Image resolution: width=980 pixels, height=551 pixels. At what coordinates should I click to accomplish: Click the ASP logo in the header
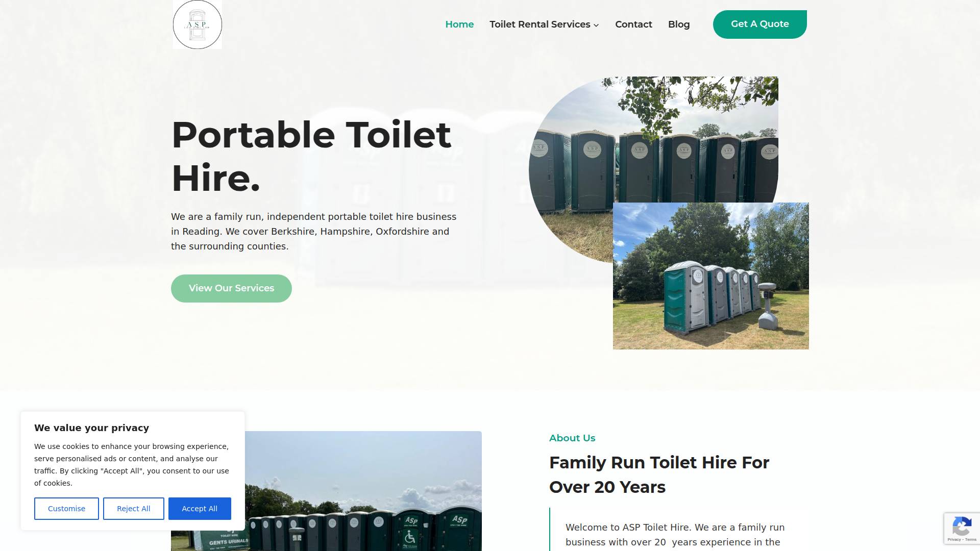pos(197,24)
